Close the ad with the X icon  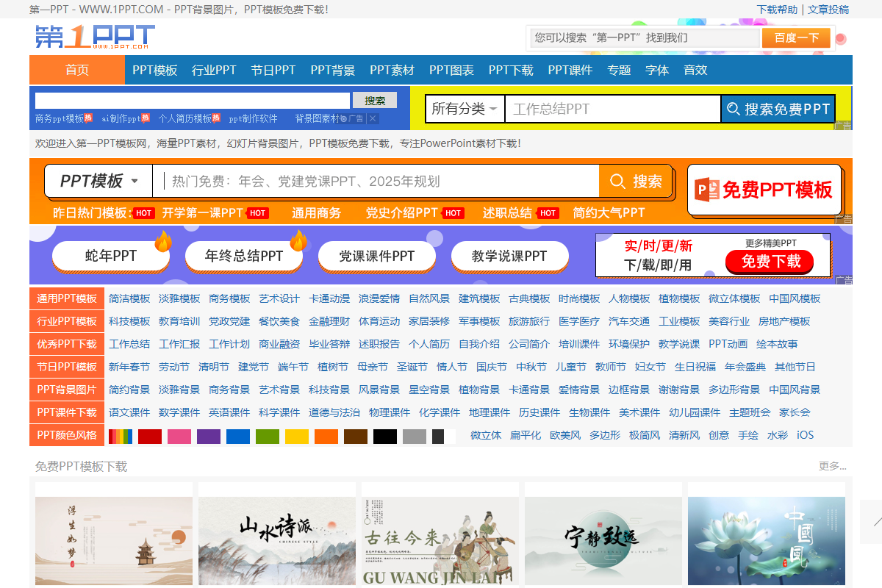tap(373, 118)
